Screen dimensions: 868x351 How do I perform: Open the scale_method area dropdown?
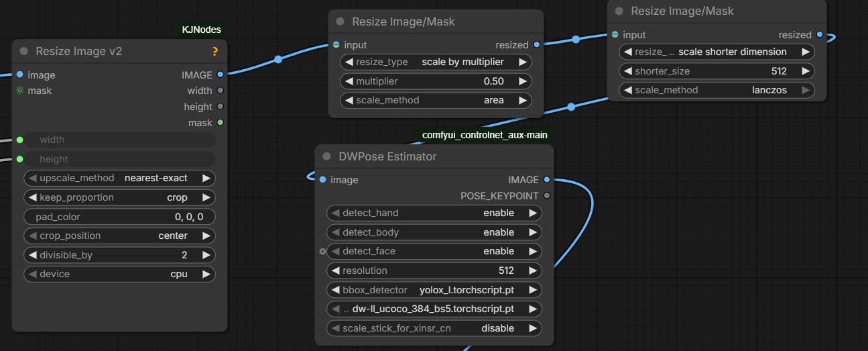point(436,100)
